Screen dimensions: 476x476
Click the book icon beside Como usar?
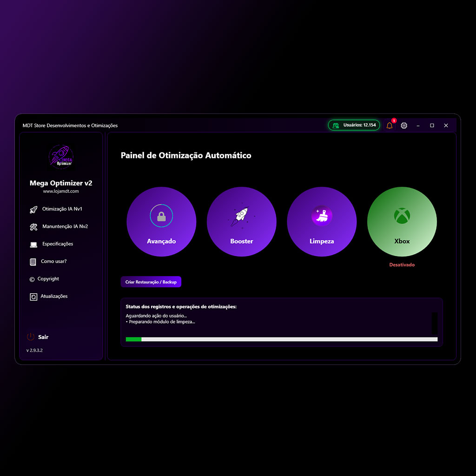(x=33, y=262)
